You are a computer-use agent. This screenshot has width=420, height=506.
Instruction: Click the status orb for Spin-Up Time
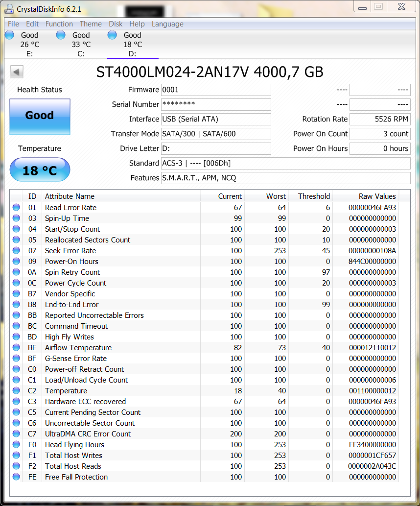tap(16, 218)
